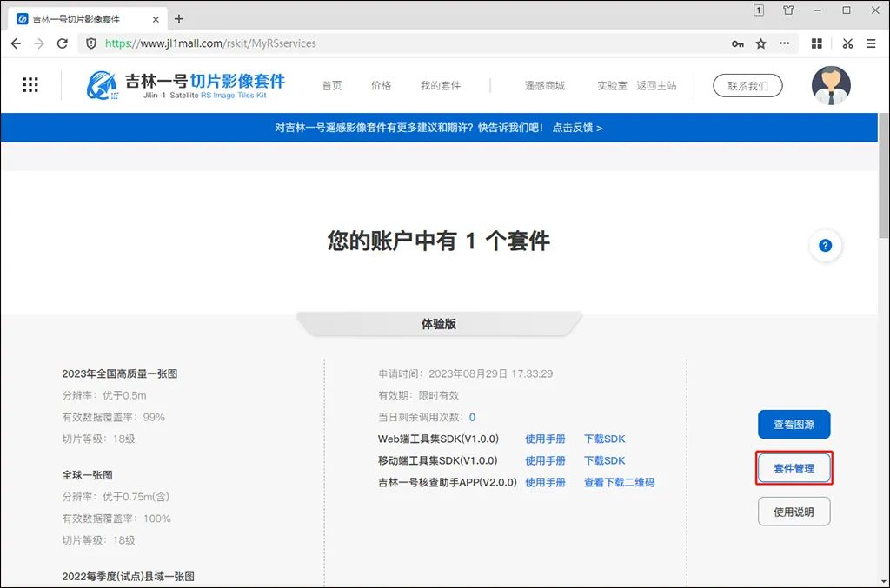This screenshot has width=890, height=588.
Task: Open the browser extensions grid icon
Action: tap(817, 43)
